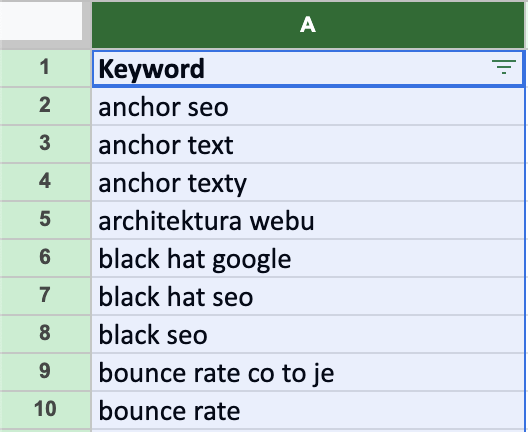Click the Keyword header cell
Viewport: 528px width, 432px height.
308,68
